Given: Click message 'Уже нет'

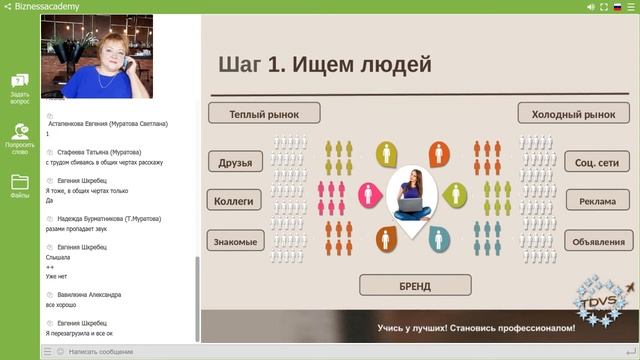Looking at the screenshot, I should [x=56, y=276].
